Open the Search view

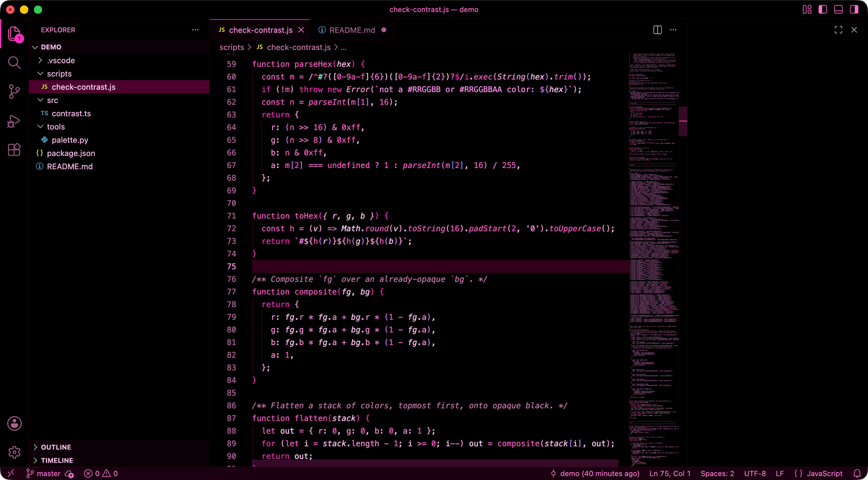coord(14,63)
